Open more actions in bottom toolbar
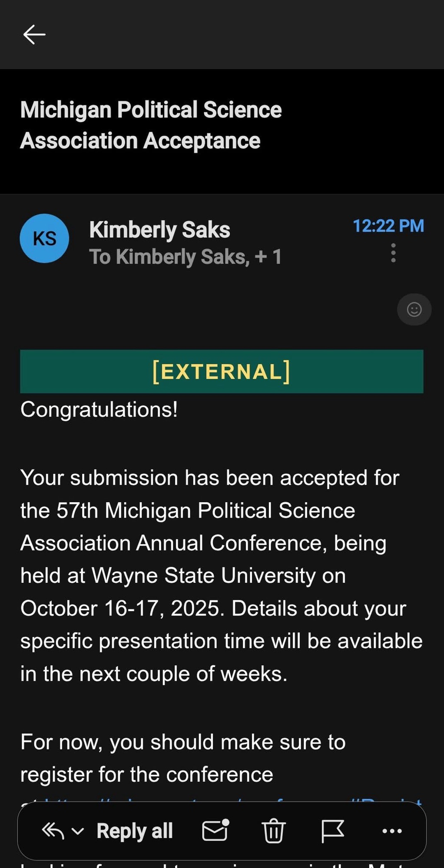The height and width of the screenshot is (868, 444). coord(392,831)
